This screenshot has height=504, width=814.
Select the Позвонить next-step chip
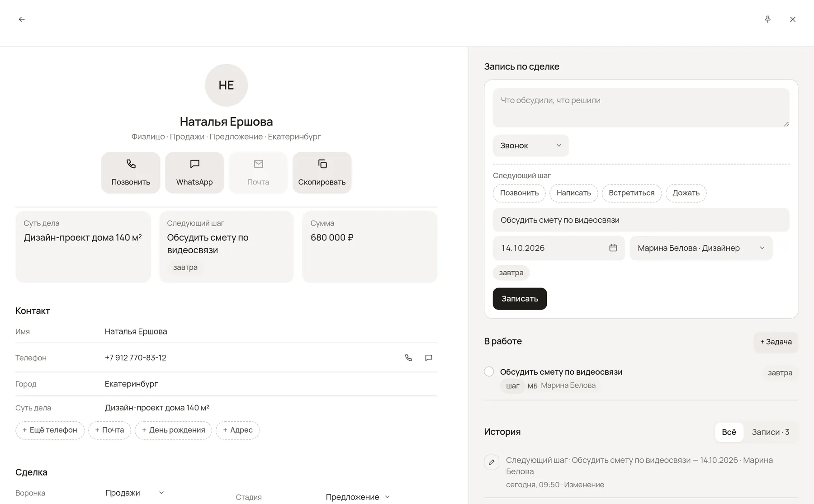point(519,193)
